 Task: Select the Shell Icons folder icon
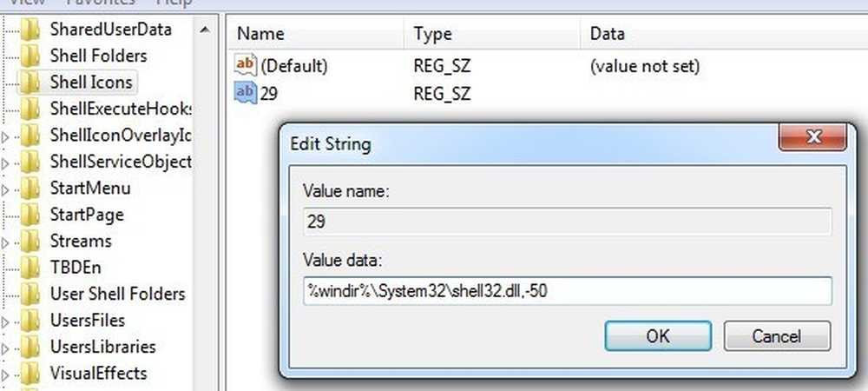point(30,83)
